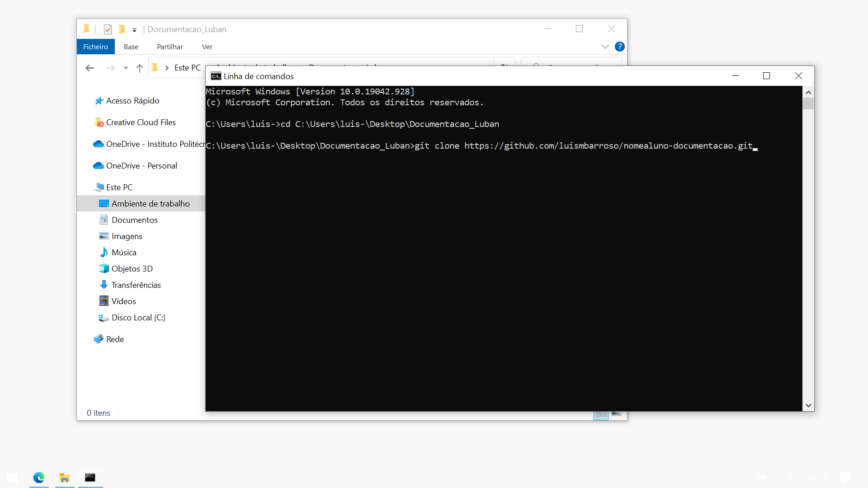Select Este PC in navigation pane
Viewport: 868px width, 488px height.
point(119,187)
